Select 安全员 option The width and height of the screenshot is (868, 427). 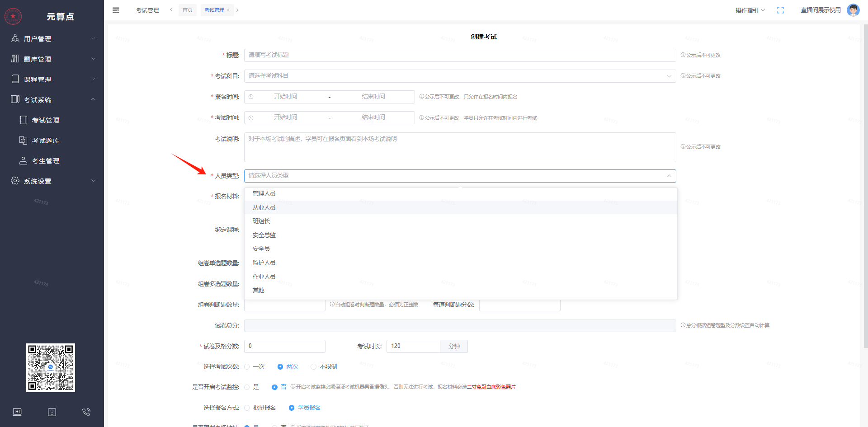point(461,249)
